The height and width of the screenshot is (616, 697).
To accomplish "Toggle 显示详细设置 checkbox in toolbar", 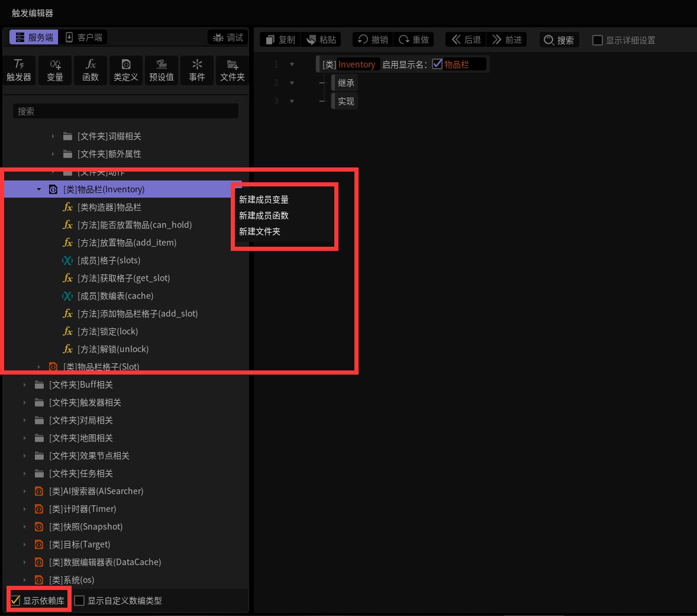I will pos(598,40).
